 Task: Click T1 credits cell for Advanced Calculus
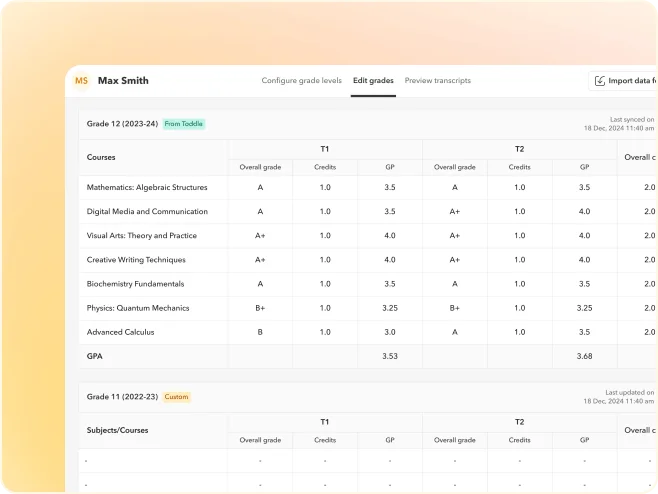(325, 332)
